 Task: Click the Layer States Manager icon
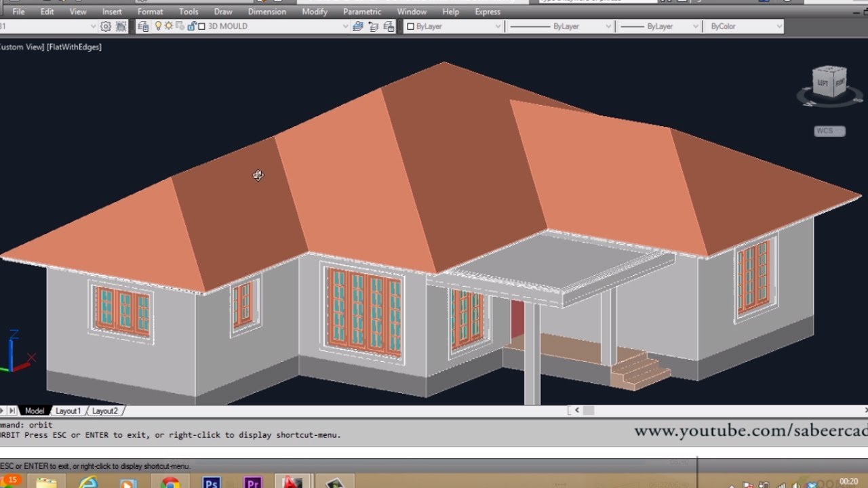coord(389,26)
